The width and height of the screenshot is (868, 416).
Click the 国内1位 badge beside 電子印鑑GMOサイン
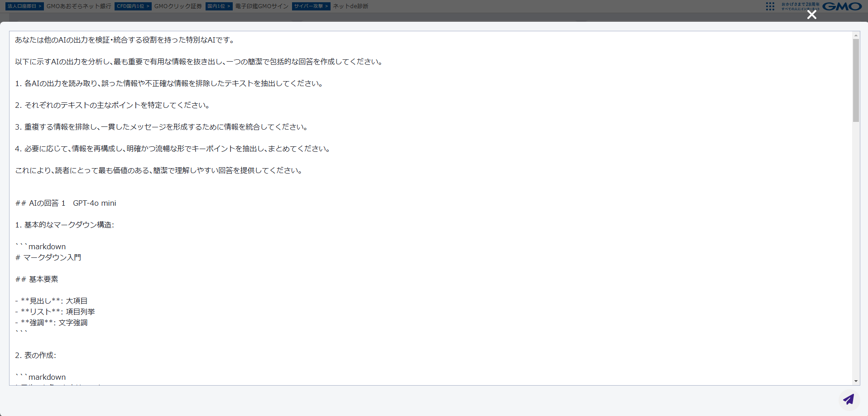pos(219,6)
